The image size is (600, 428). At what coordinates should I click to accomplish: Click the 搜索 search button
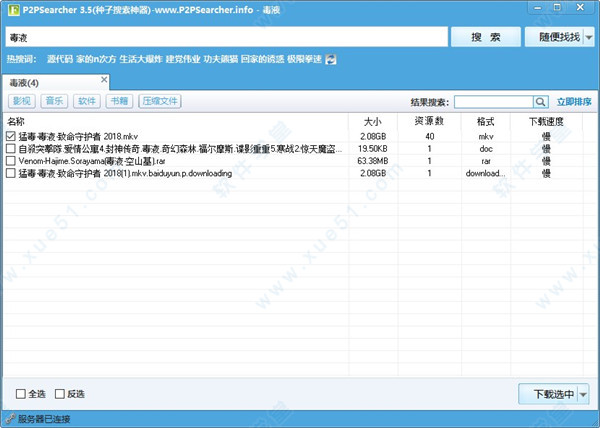486,37
